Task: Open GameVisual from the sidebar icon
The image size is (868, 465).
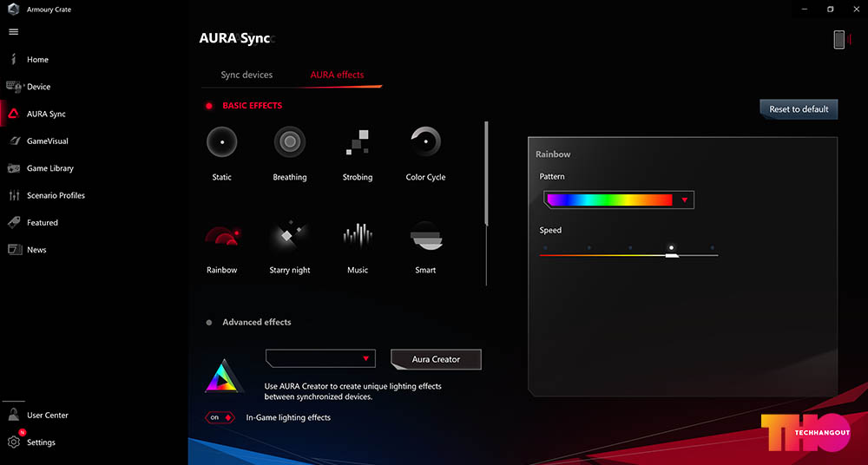Action: (15, 141)
